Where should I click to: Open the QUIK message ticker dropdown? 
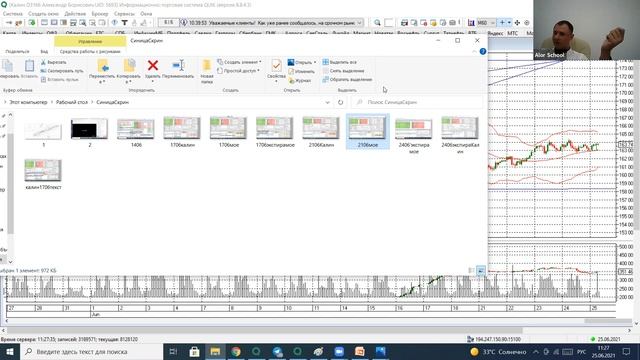[360, 23]
